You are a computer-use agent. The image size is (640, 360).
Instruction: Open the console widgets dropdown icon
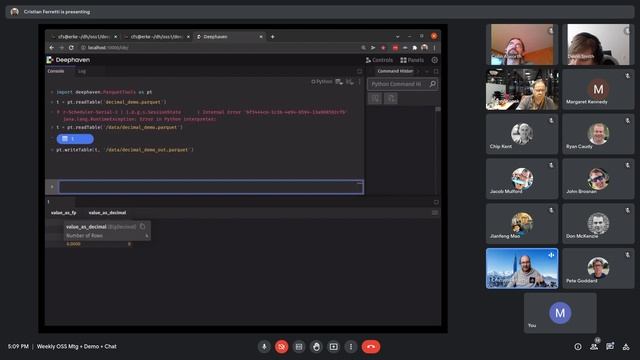click(x=349, y=82)
